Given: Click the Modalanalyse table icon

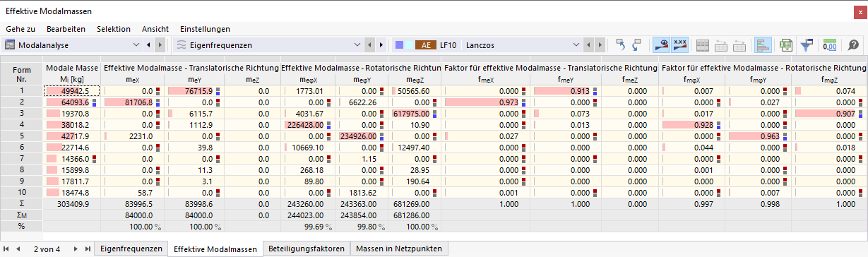Looking at the screenshot, I should pyautogui.click(x=10, y=44).
